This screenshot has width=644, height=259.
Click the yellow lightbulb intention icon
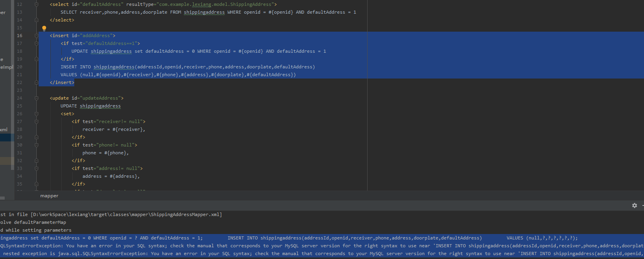44,28
